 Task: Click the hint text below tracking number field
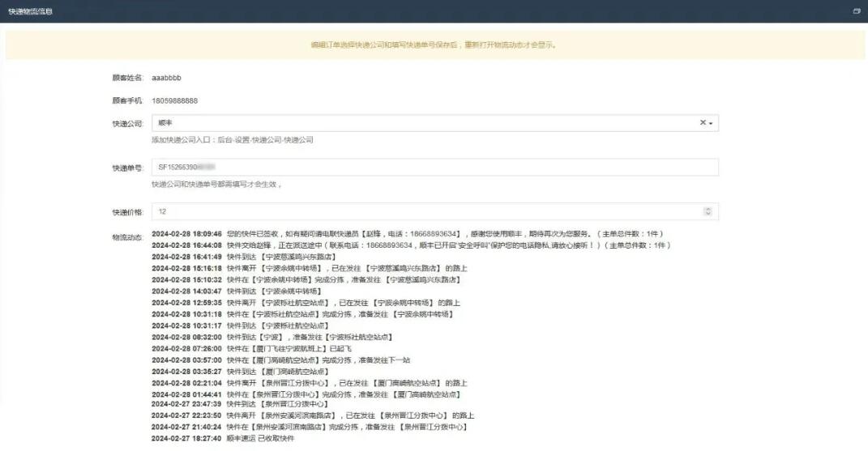point(216,185)
